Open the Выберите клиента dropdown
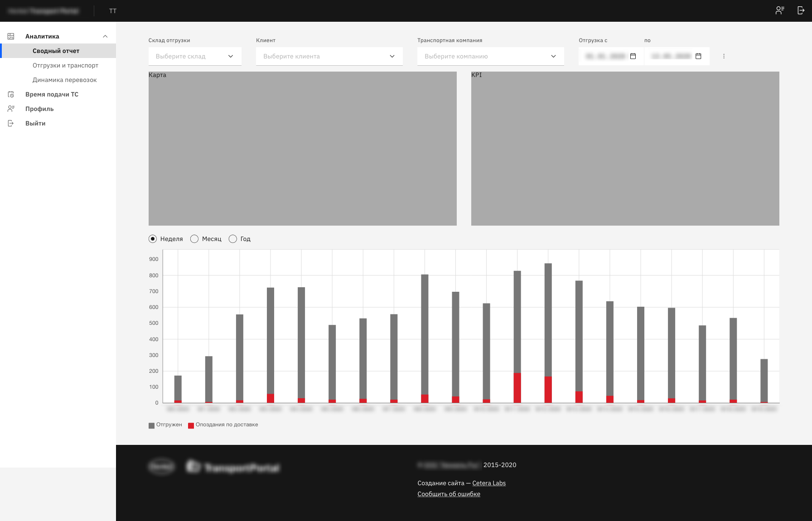The width and height of the screenshot is (812, 521). pyautogui.click(x=329, y=56)
